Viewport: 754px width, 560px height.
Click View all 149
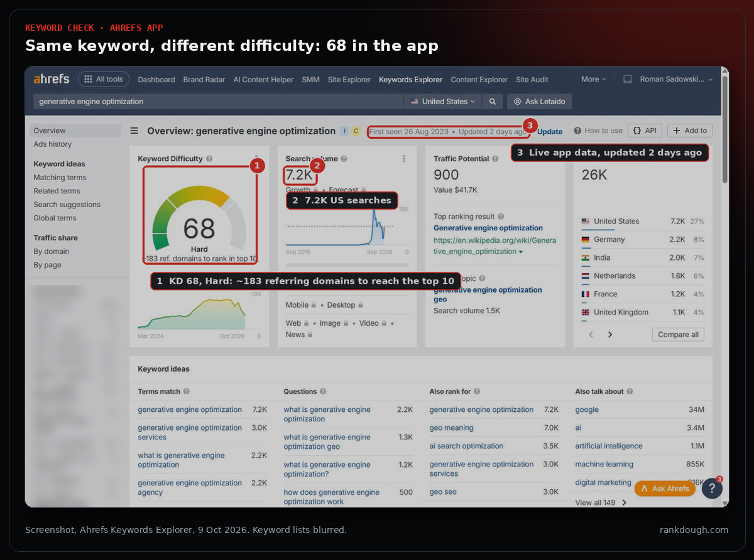601,502
